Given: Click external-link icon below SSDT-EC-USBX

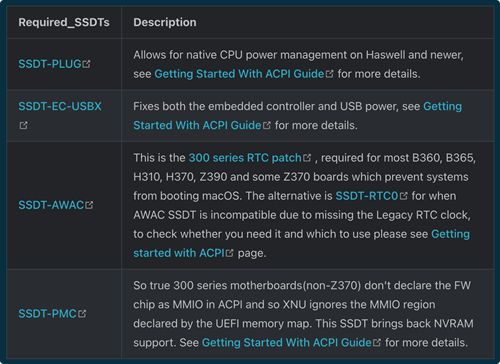Looking at the screenshot, I should (x=23, y=125).
